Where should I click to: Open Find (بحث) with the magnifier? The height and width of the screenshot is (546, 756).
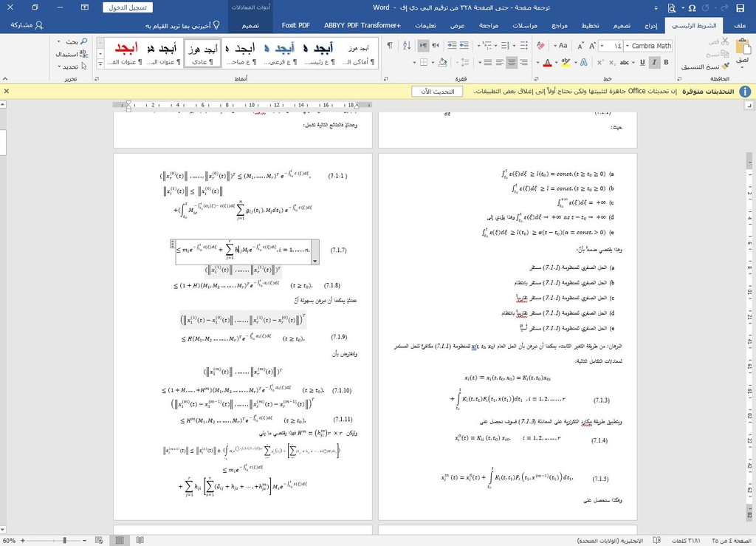[x=77, y=42]
